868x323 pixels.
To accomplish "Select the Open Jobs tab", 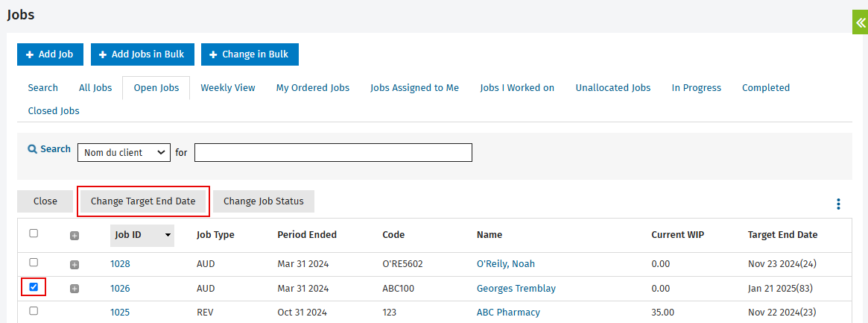I will [156, 87].
